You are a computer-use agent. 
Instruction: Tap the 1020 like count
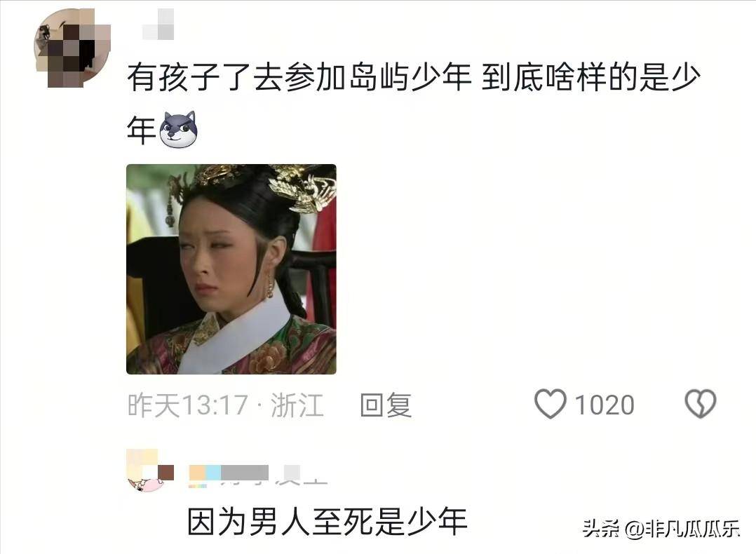click(x=605, y=405)
